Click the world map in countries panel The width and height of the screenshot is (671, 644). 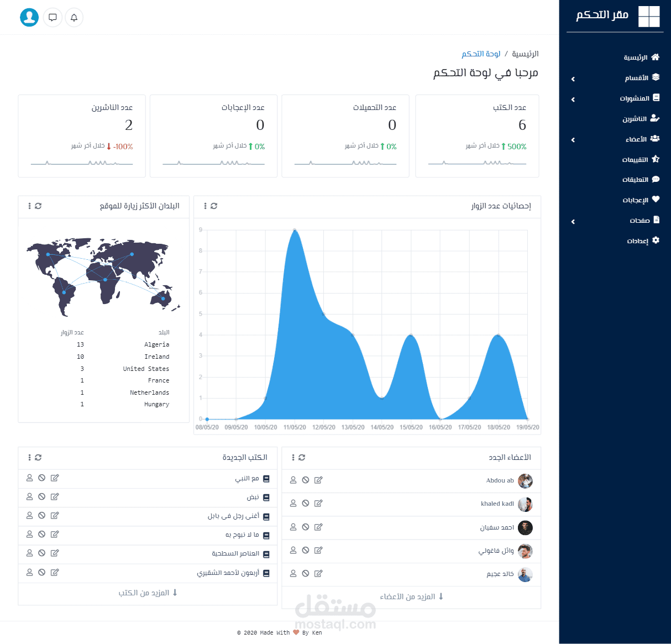tap(103, 278)
